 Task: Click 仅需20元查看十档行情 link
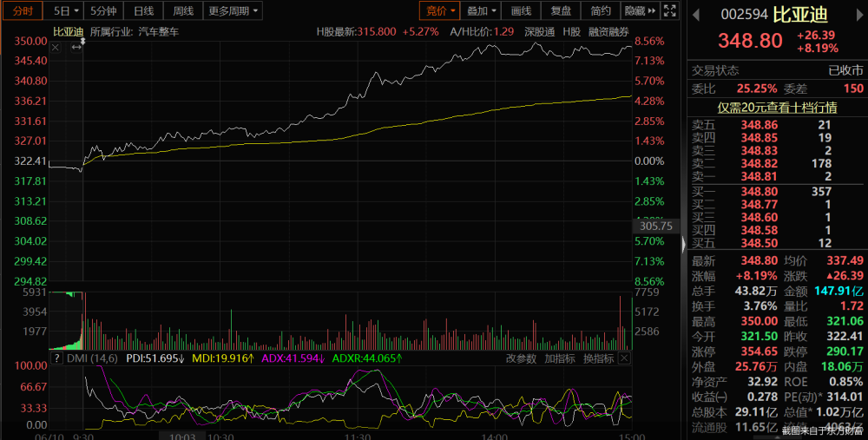click(777, 108)
